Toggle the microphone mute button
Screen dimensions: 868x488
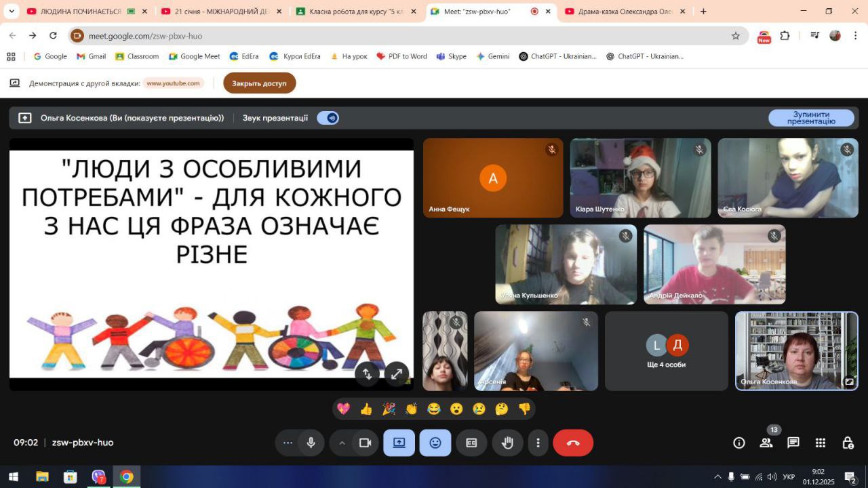click(311, 443)
